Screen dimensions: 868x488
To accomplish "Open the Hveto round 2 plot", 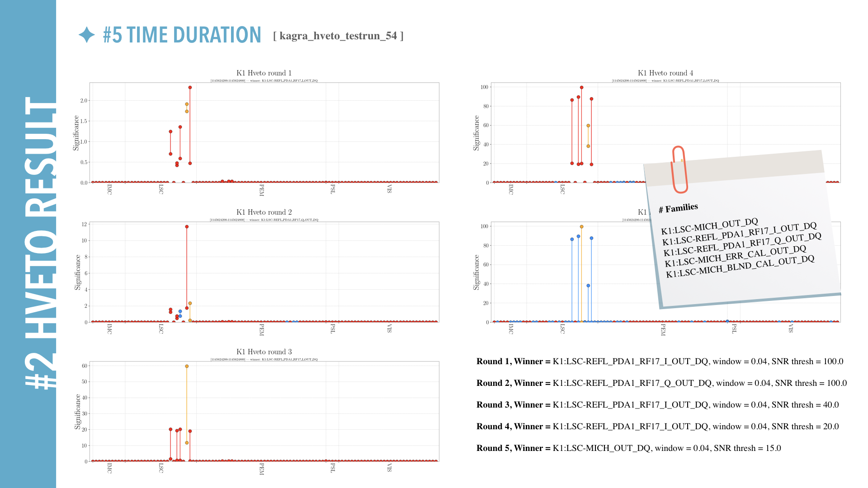I will [x=264, y=272].
